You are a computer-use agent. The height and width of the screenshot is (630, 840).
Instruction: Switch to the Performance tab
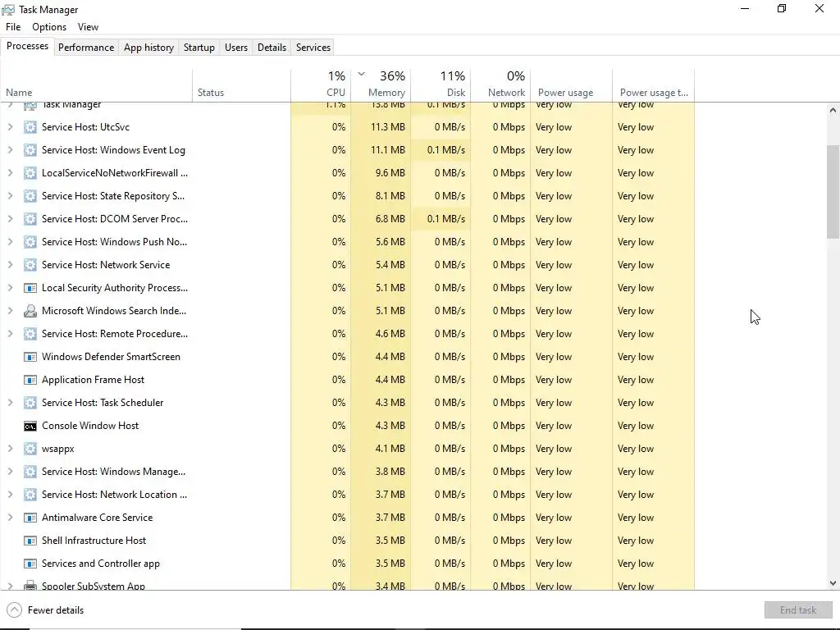tap(86, 47)
